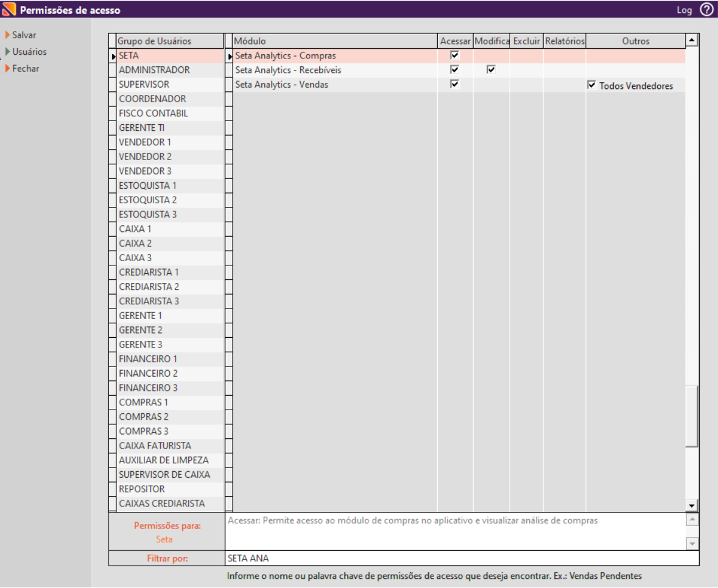Click the row selector beside Seta Analytics - Vendas
The height and width of the screenshot is (588, 718).
(229, 85)
